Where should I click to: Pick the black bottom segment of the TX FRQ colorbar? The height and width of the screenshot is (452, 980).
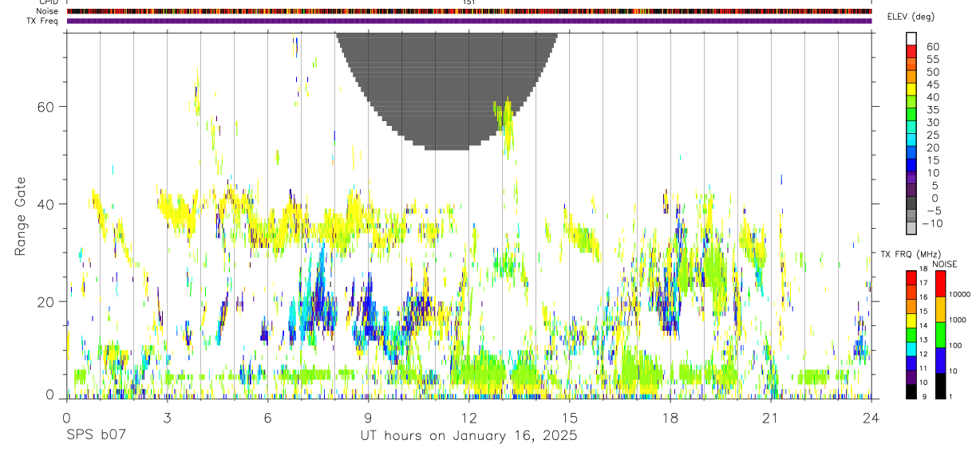(x=911, y=391)
